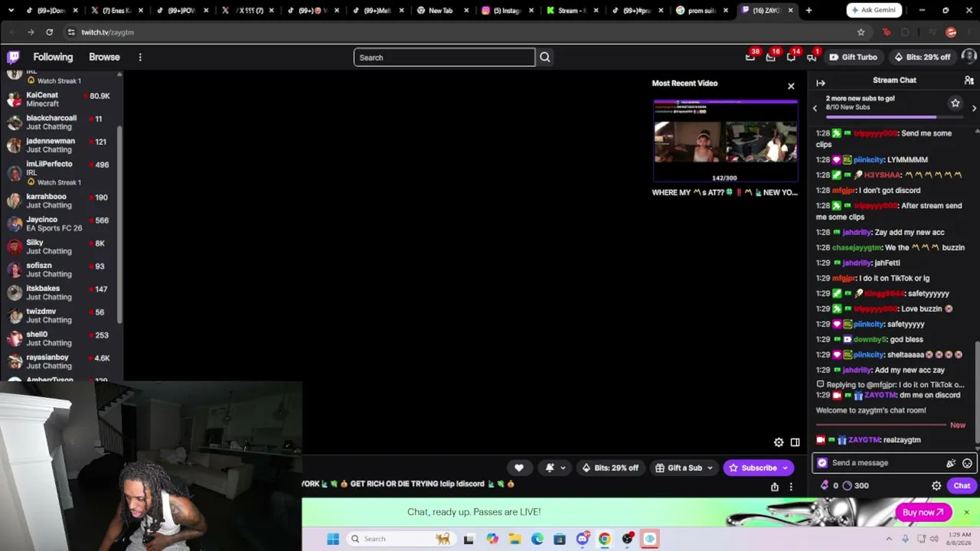Open the Prime loot icon with badge 38
Image resolution: width=980 pixels, height=551 pixels.
750,57
